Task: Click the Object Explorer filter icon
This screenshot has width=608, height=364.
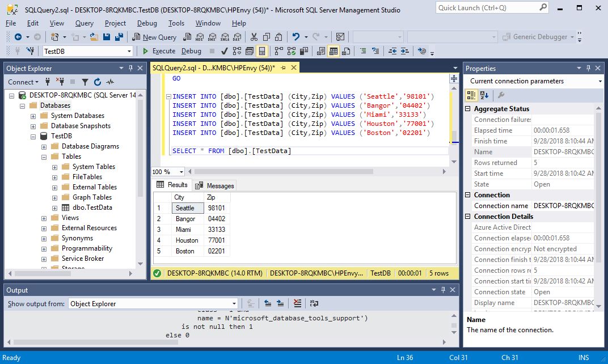Action: [x=85, y=82]
